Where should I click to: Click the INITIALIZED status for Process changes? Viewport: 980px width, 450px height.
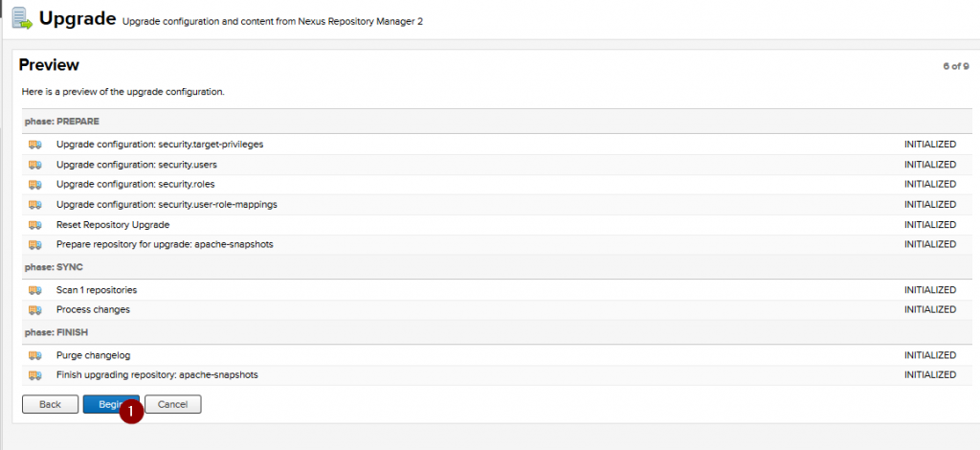click(929, 310)
